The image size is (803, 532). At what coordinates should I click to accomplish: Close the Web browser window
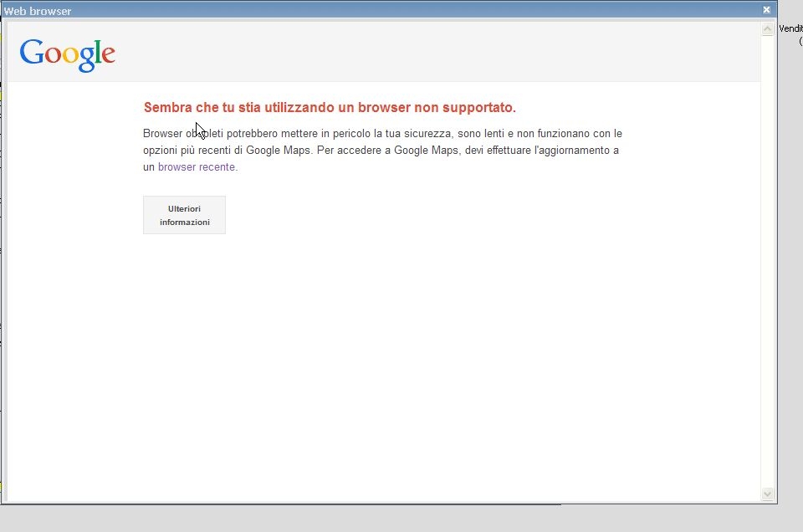click(766, 10)
